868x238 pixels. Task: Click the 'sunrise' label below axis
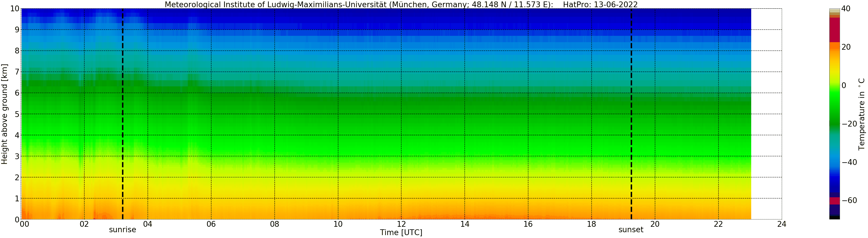click(x=122, y=230)
